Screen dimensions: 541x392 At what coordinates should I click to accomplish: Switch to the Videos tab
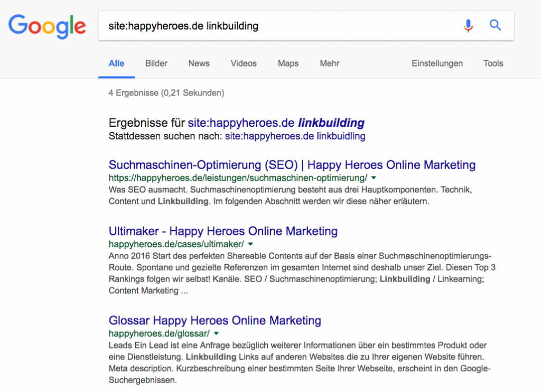click(x=243, y=63)
